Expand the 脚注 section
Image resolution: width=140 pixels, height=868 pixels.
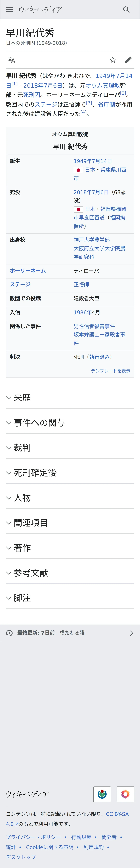70,598
